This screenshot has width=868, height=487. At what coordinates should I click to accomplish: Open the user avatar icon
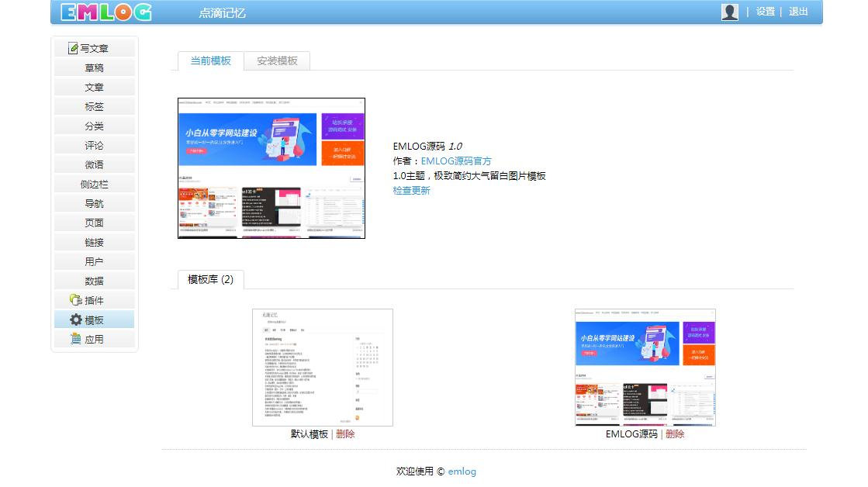point(730,12)
